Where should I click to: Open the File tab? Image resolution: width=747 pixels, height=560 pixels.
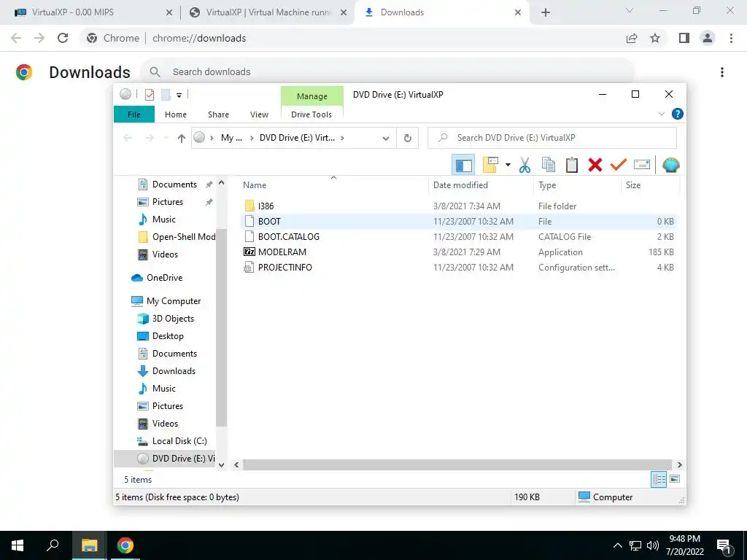(x=134, y=114)
